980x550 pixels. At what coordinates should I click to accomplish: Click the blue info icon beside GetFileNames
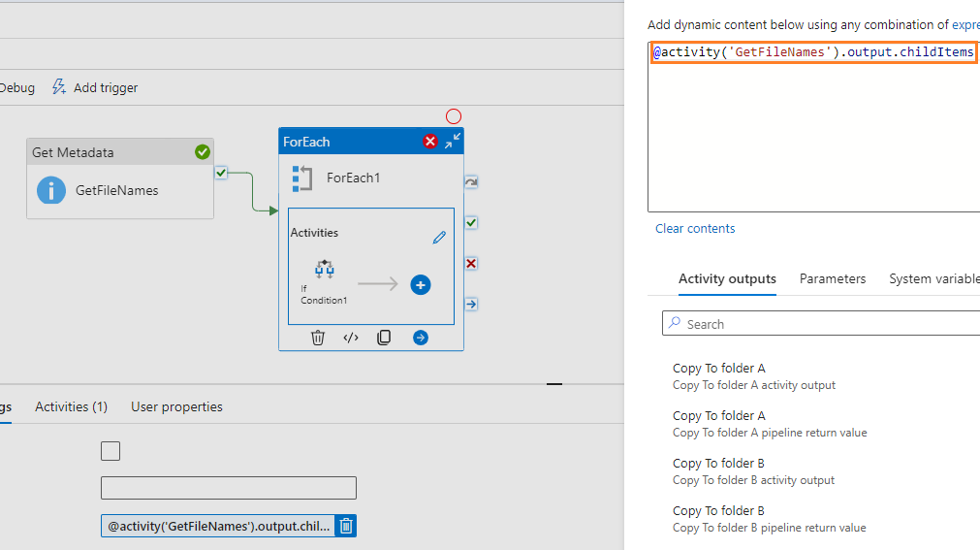pos(51,190)
